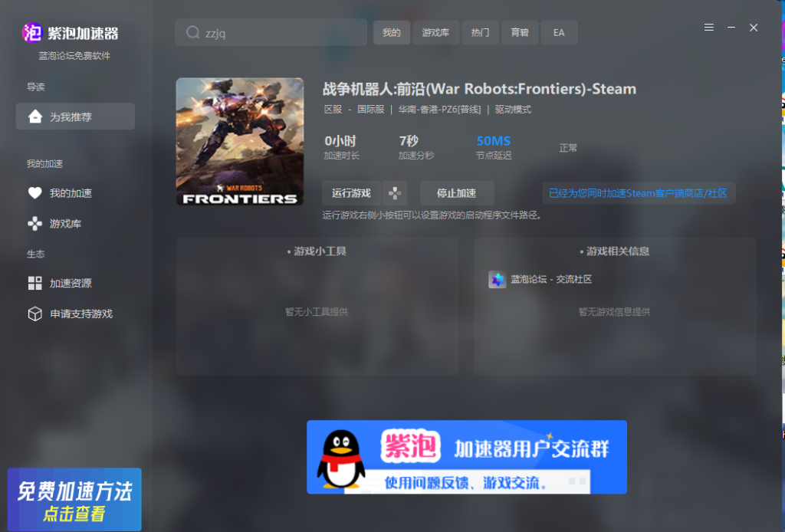Click the 0小时 acceleration duration value
Screen dimensions: 785x532
(340, 141)
